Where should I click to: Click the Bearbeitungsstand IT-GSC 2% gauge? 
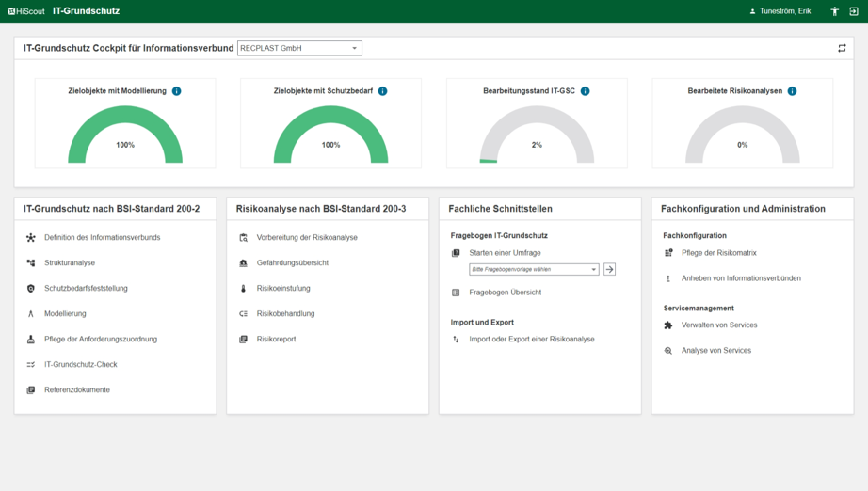tap(537, 135)
